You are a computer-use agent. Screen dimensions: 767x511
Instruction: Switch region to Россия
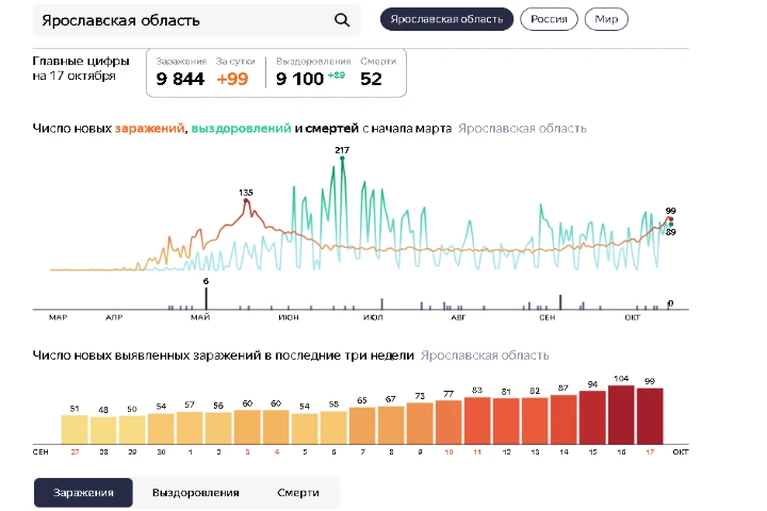click(549, 19)
